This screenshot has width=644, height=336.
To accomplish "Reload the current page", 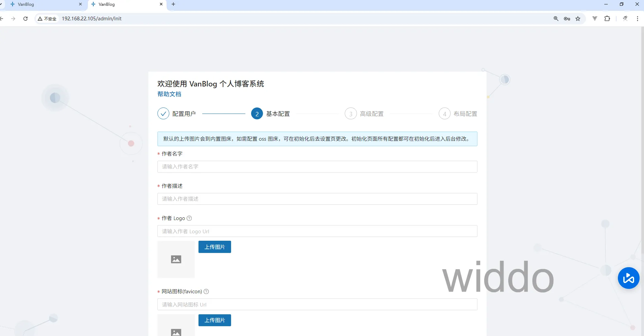I will pos(25,19).
